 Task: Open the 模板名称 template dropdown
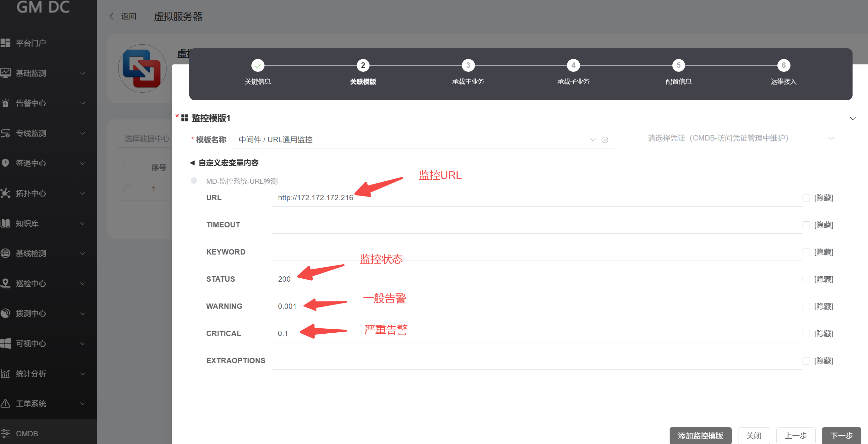point(415,140)
